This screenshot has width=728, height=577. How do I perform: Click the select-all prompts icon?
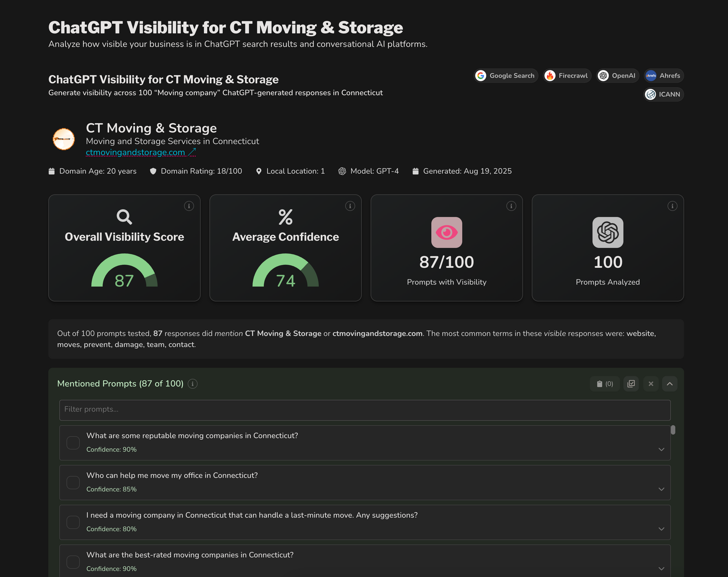[631, 384]
